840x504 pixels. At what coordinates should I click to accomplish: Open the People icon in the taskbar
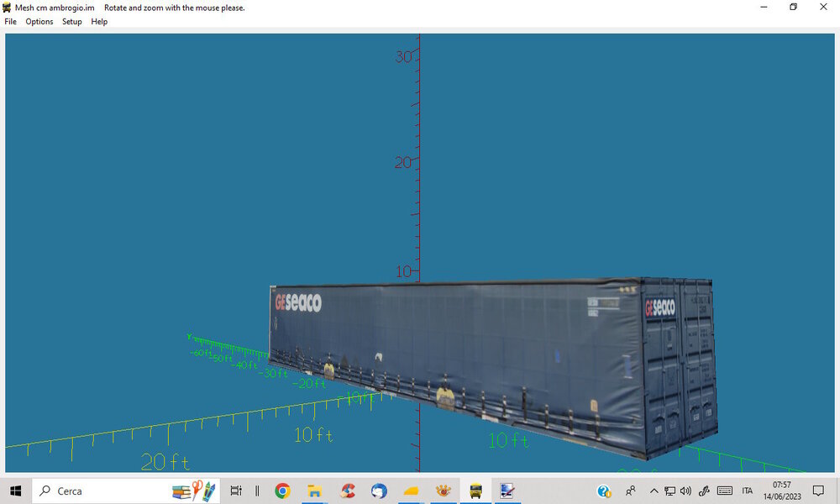tap(631, 491)
